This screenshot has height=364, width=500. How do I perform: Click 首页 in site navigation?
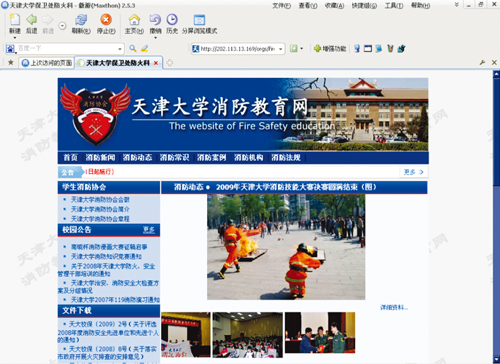coord(70,157)
